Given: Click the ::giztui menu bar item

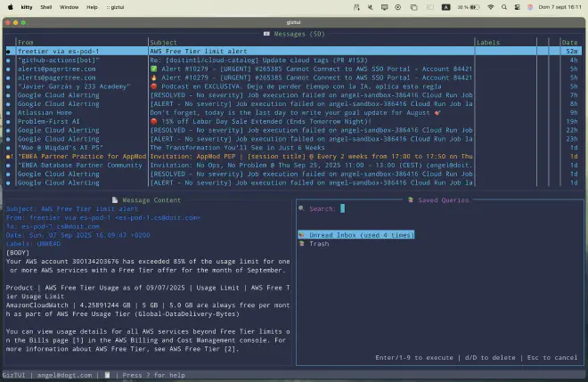Looking at the screenshot, I should click(x=115, y=7).
